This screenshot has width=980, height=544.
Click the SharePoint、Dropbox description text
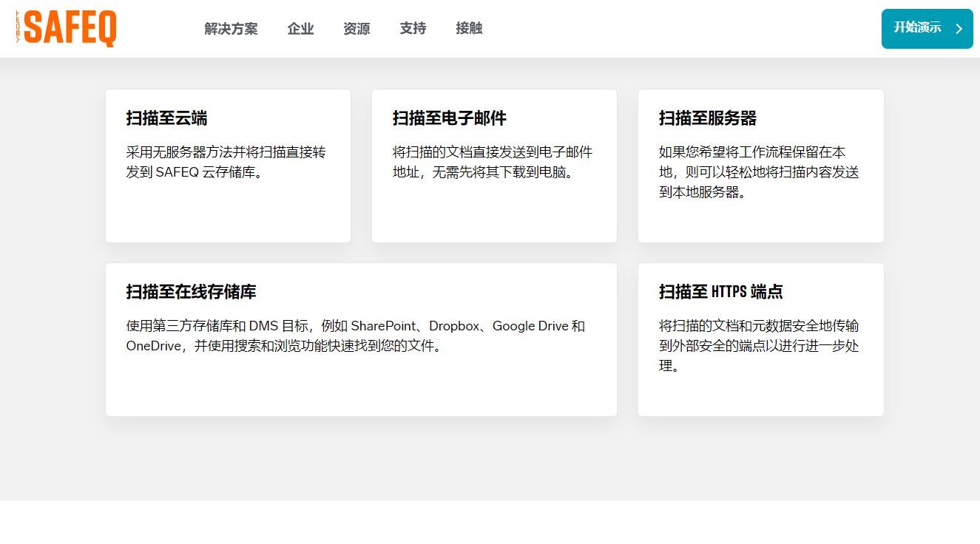point(356,336)
